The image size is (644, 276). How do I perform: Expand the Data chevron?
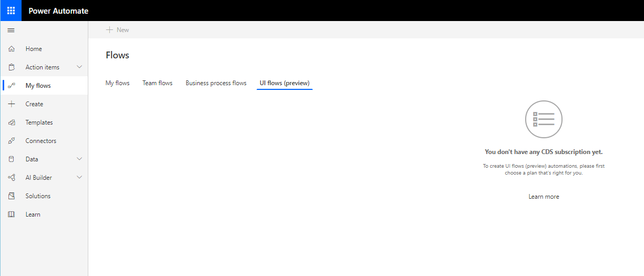tap(79, 159)
